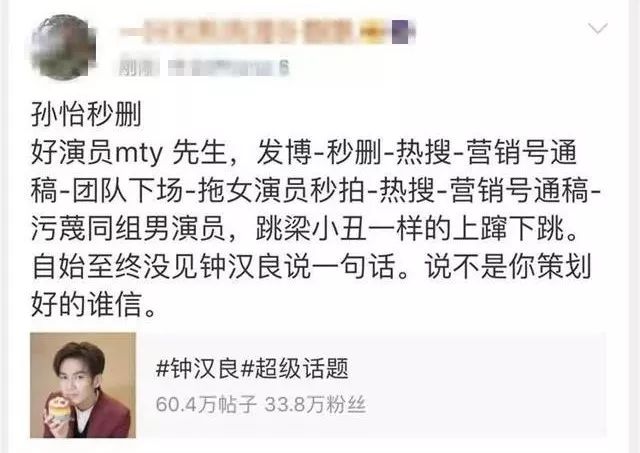Click the yellow badge icon beside username
This screenshot has width=640, height=453.
tap(372, 31)
